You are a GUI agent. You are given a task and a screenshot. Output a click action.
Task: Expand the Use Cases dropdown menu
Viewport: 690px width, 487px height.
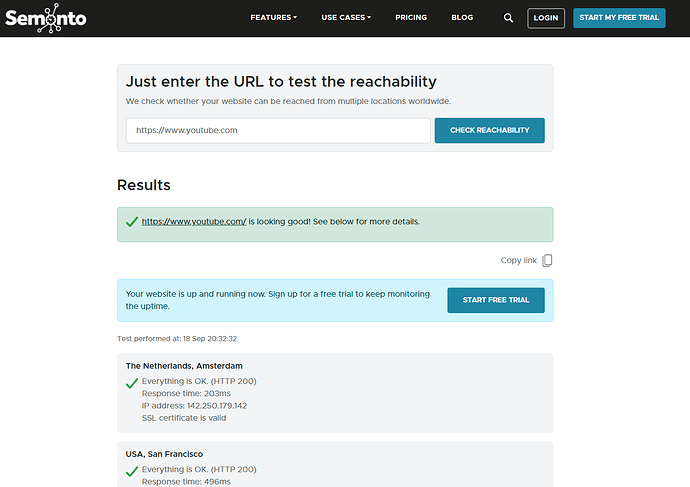(x=346, y=18)
